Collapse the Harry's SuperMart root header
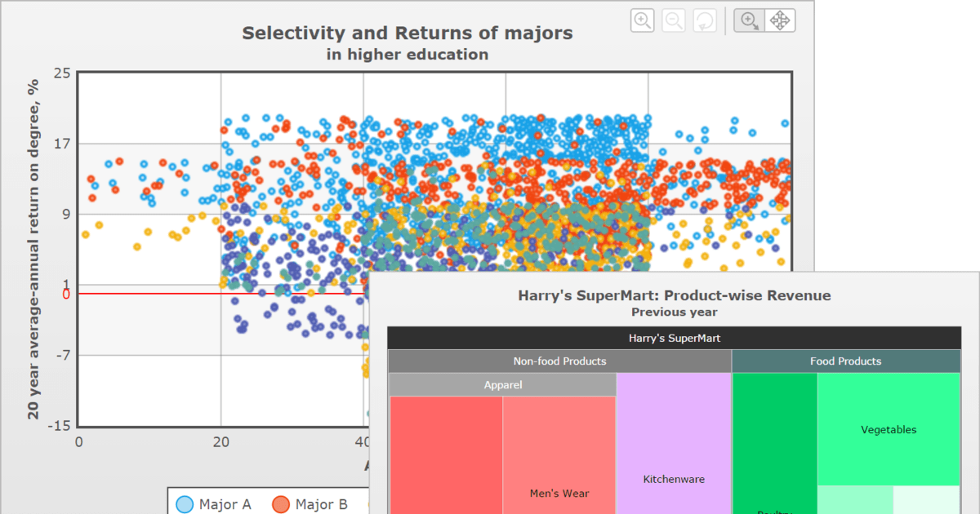Viewport: 980px width, 514px height. (x=674, y=338)
